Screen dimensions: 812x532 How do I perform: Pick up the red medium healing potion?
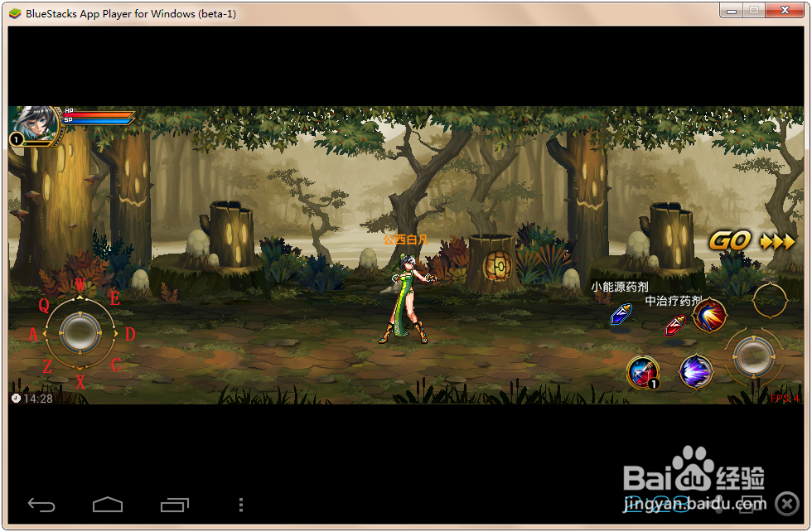tap(675, 326)
